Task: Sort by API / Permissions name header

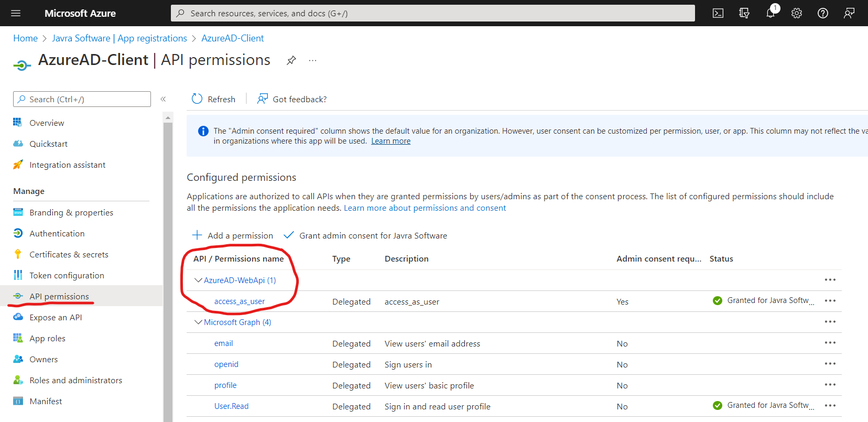Action: pos(238,259)
